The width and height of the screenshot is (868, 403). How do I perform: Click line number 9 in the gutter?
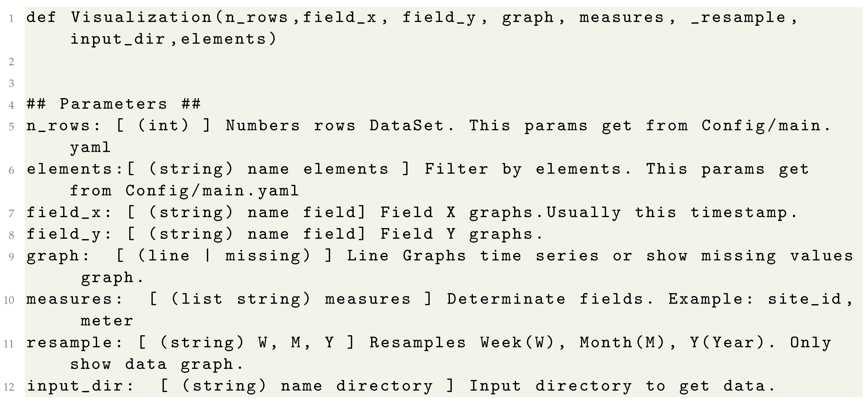point(12,257)
